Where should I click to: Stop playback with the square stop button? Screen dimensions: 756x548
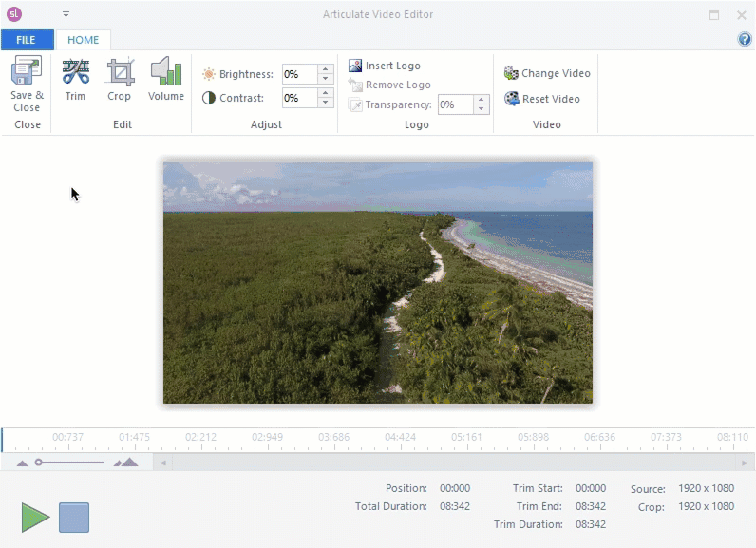coord(74,518)
